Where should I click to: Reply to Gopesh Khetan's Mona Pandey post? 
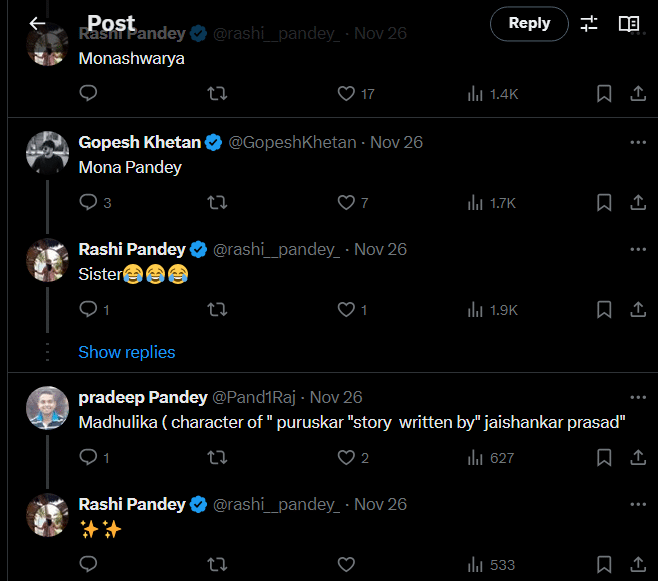pos(88,202)
